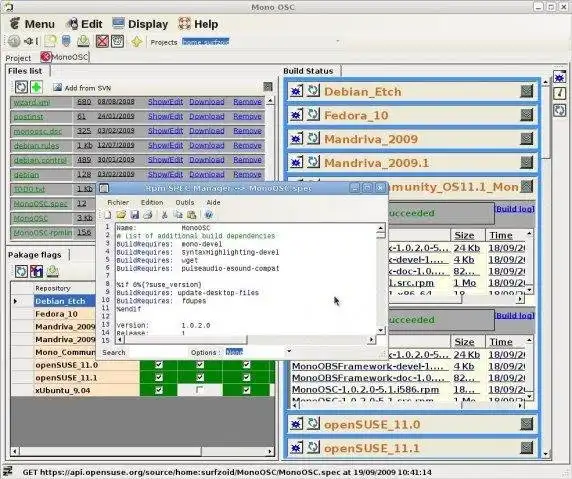This screenshot has width=572, height=479.
Task: Click the green upload icon in Pakage flags toolbar
Action: pos(53,271)
